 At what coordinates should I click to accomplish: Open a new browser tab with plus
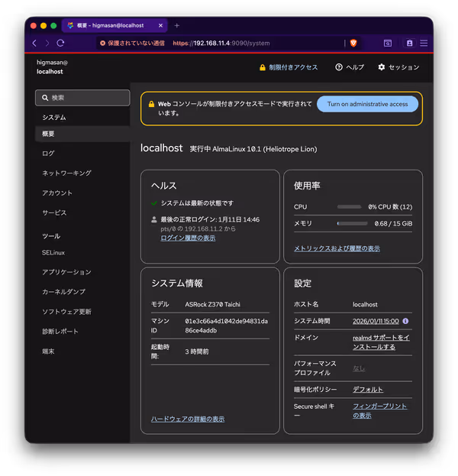[x=177, y=26]
